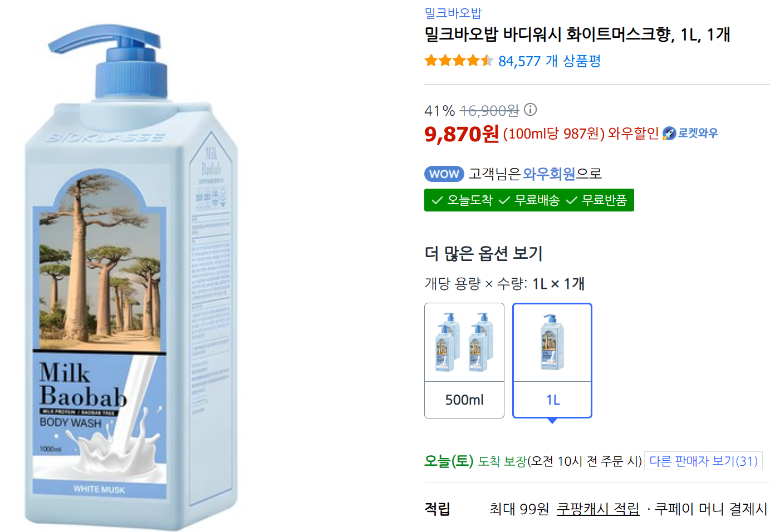
Task: View 다른 판매자 보기(31) sellers
Action: tap(703, 461)
